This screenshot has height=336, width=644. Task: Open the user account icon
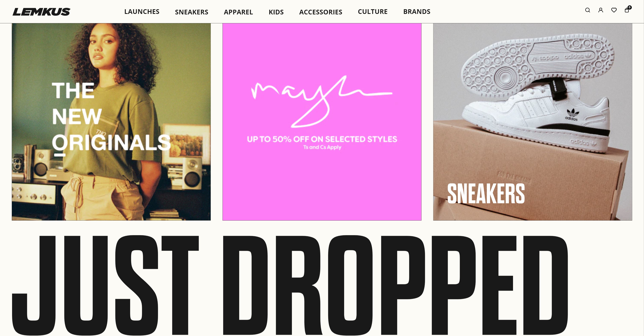(x=601, y=10)
